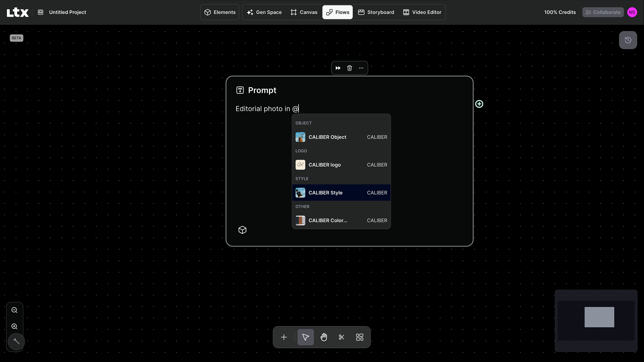Add a new node with plus tool
This screenshot has width=644, height=362.
(x=284, y=337)
